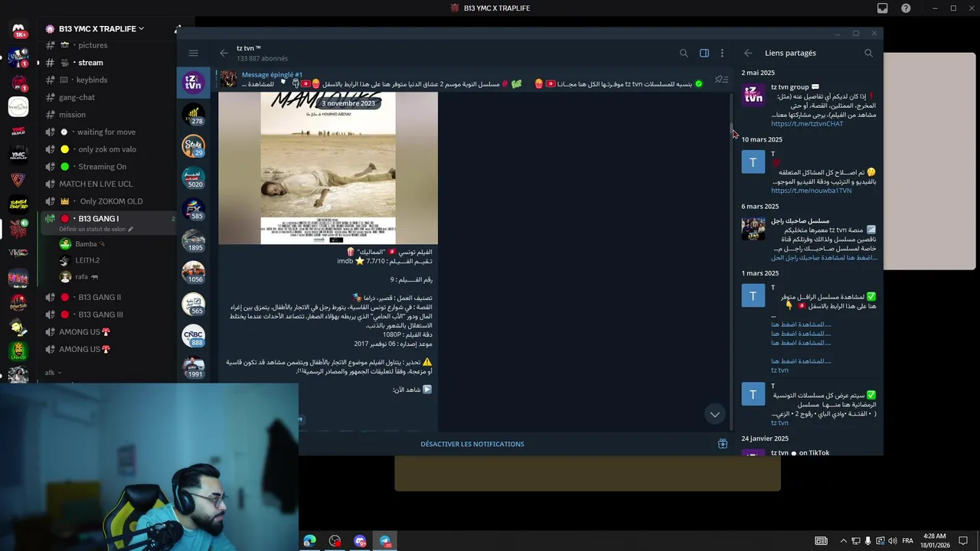The height and width of the screenshot is (551, 980).
Task: Open the tz tvn group shared link entry
Action: (x=810, y=104)
